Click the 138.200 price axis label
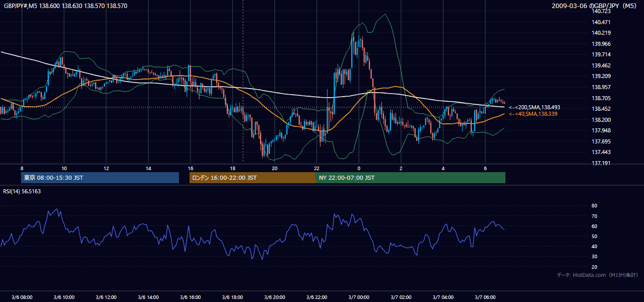The image size is (644, 302). (602, 120)
